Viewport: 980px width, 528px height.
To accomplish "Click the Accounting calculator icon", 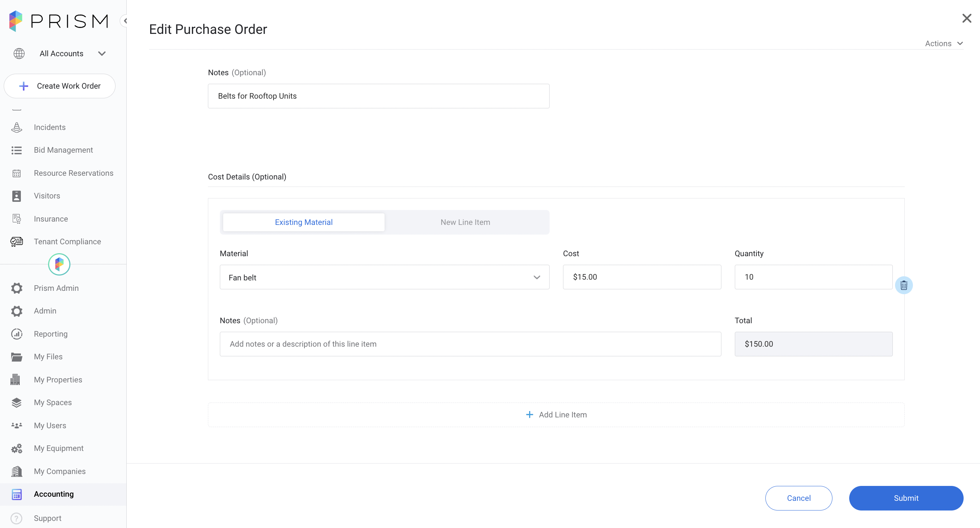I will 16,494.
